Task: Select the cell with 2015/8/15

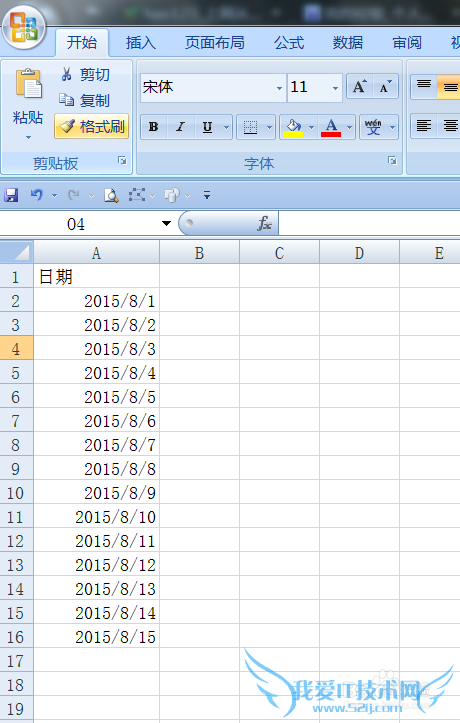Action: 96,636
